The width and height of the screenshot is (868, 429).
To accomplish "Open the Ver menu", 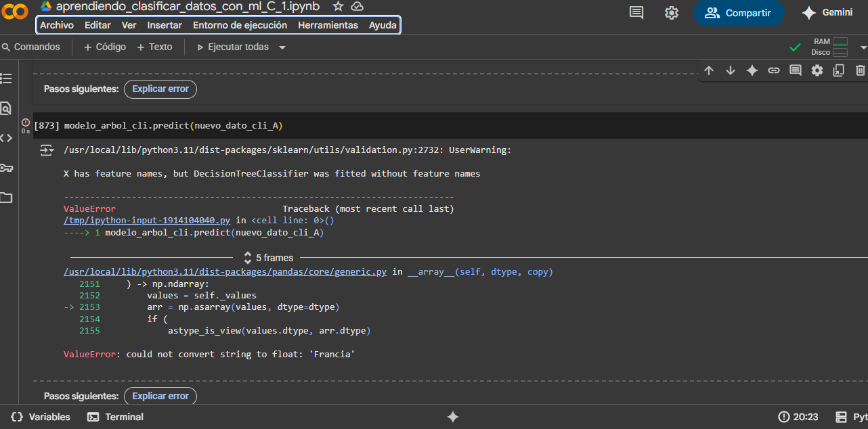I will click(x=129, y=25).
